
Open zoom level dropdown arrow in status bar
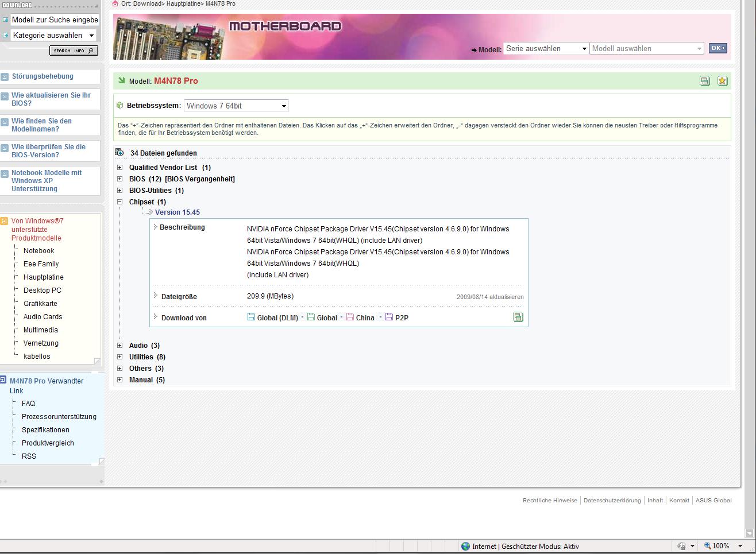740,546
